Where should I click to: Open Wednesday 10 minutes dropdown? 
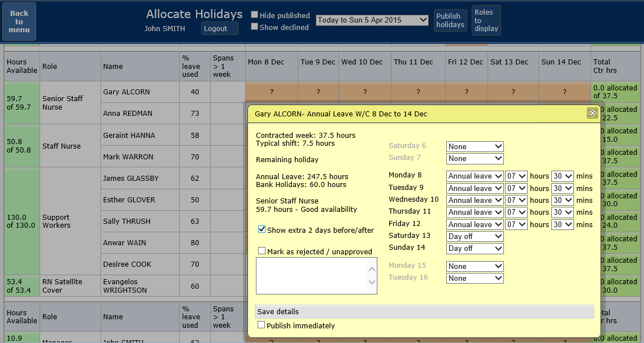coord(562,201)
